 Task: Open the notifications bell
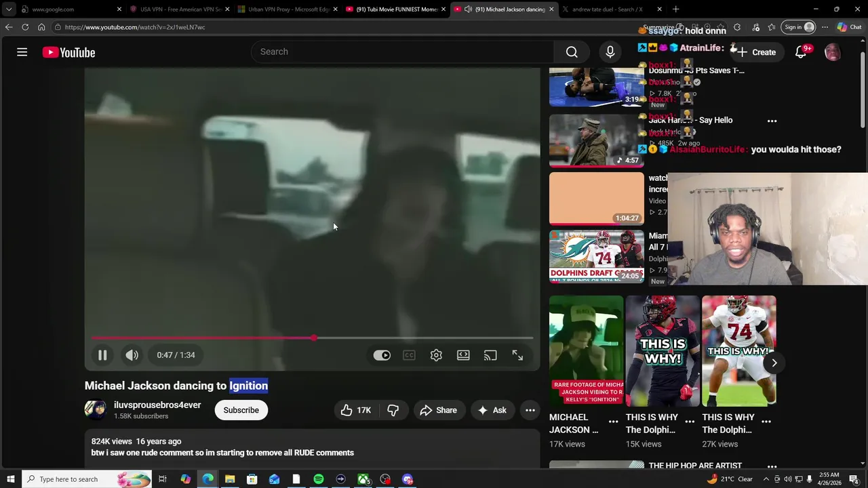point(801,52)
